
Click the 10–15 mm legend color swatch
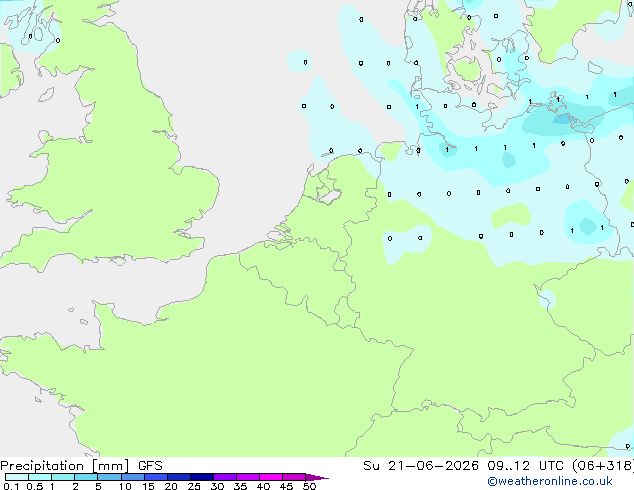[x=133, y=477]
